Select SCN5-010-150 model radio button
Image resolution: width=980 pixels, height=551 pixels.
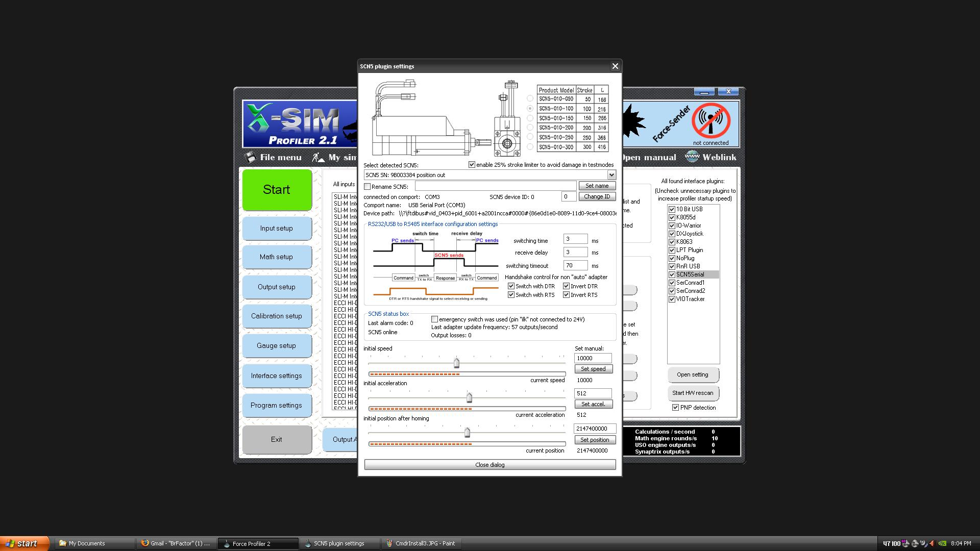point(530,118)
